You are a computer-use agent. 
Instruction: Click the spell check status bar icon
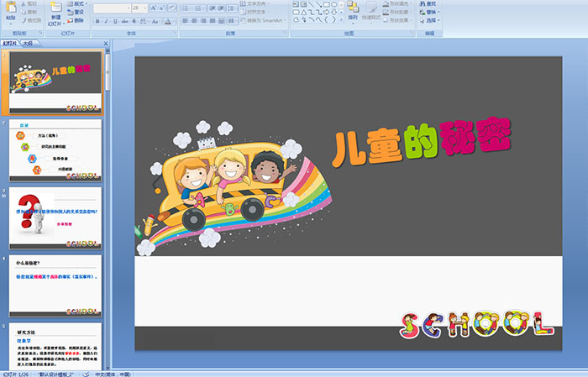(87, 374)
